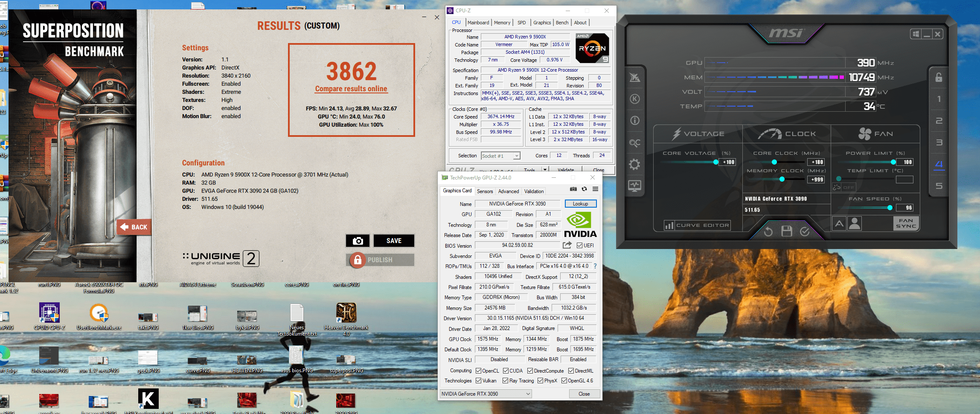The width and height of the screenshot is (980, 414).
Task: Select Afterburner profile 3
Action: (x=939, y=142)
